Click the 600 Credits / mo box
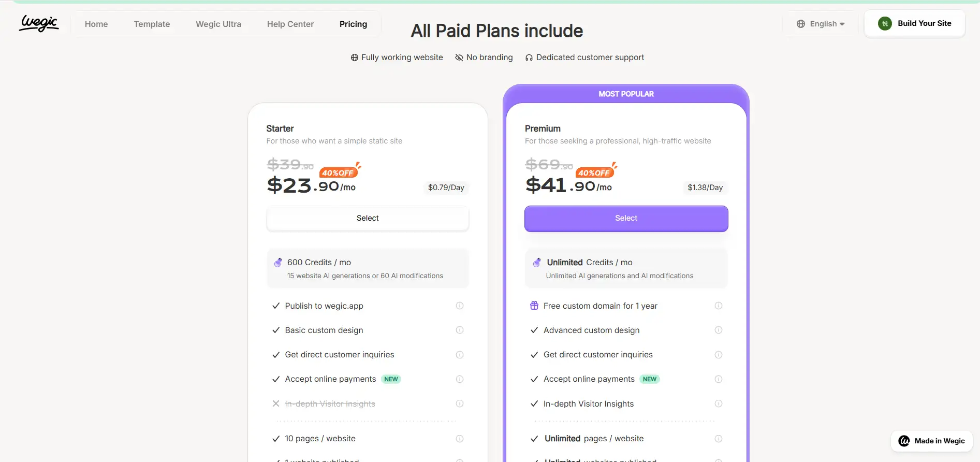Screen dimensions: 980x462 368,268
